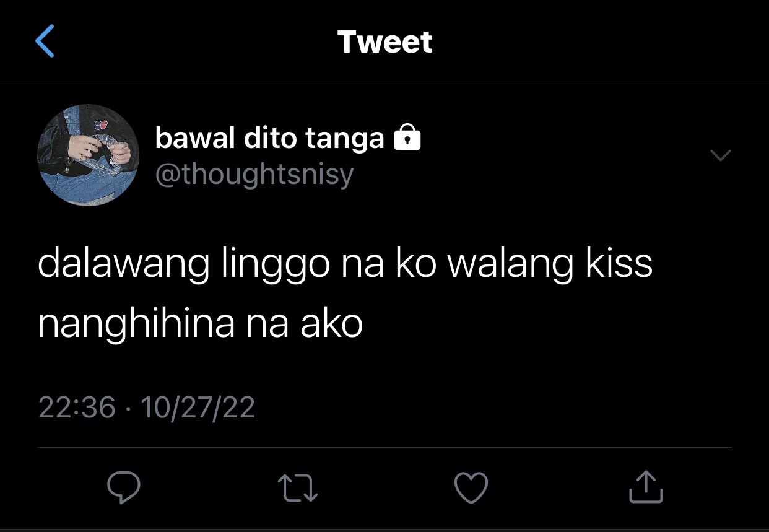769x532 pixels.
Task: Open the @thoughtsnisy handle link
Action: pos(254,175)
